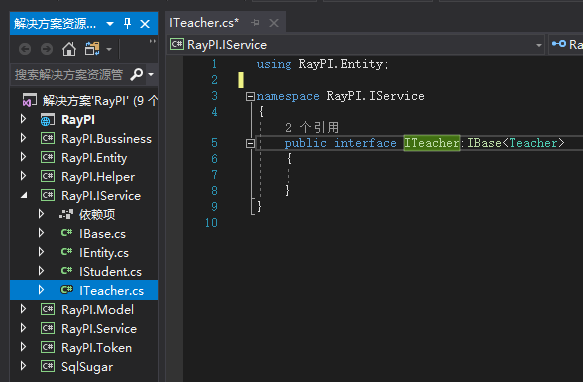Toggle auto-hide pin for Solution Explorer
Viewport: 583px width, 382px height.
128,24
